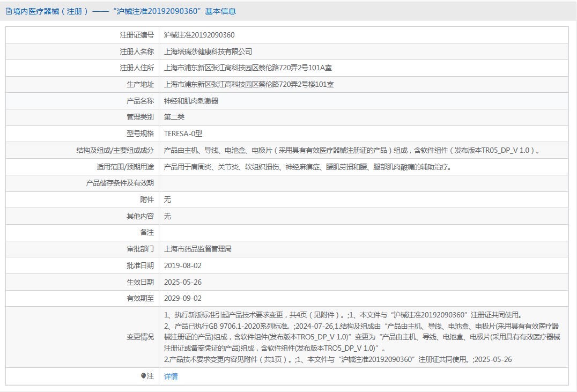The height and width of the screenshot is (392, 577).
Task: Click the bullet icon beside 注
Action: (143, 376)
